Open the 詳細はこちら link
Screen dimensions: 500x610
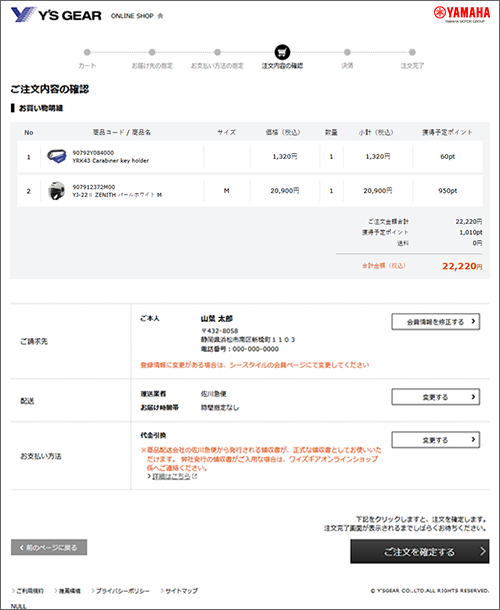[x=171, y=476]
